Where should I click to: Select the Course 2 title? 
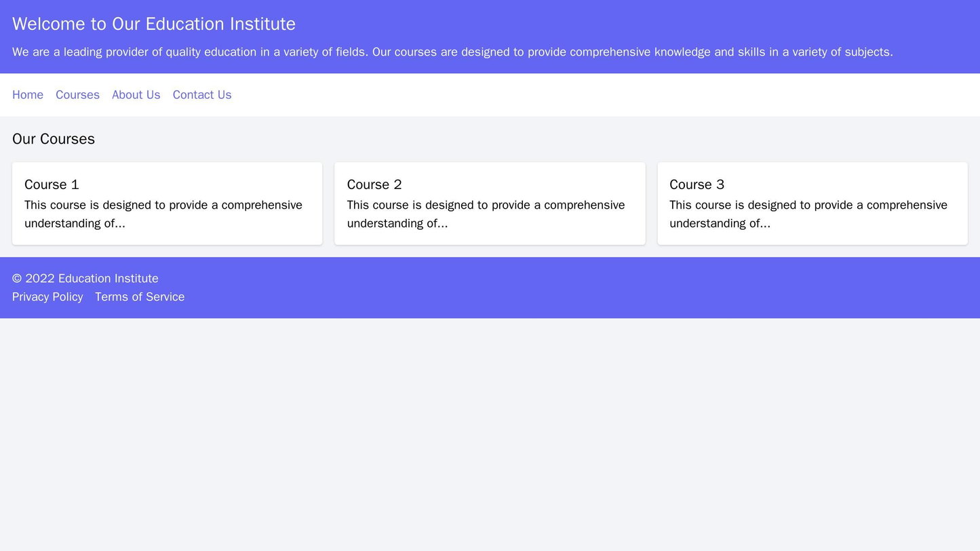[x=374, y=184]
